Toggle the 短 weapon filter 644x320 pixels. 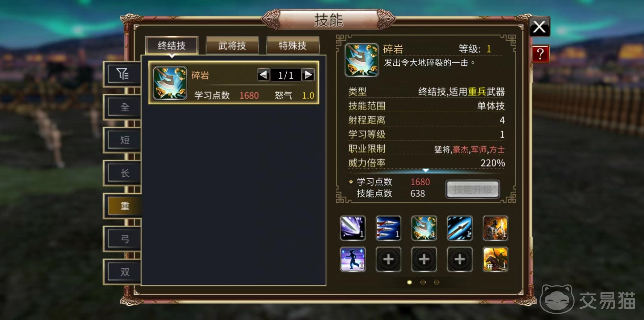tap(124, 140)
